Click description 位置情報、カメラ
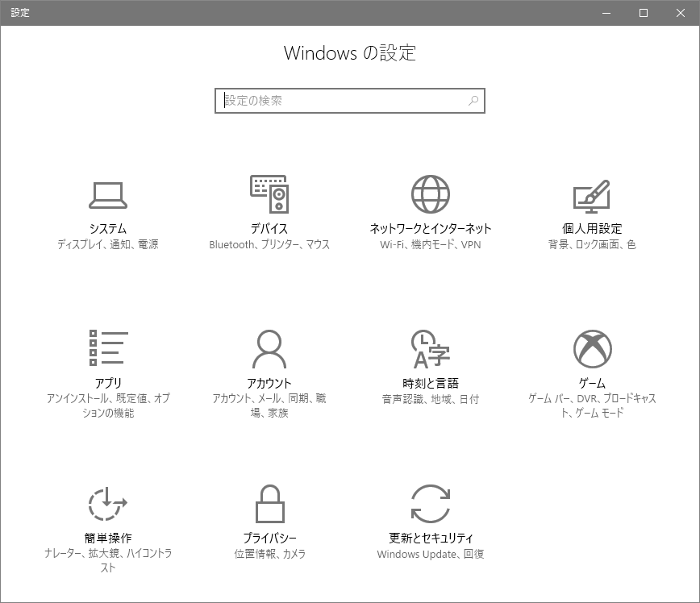700x603 pixels. point(269,554)
